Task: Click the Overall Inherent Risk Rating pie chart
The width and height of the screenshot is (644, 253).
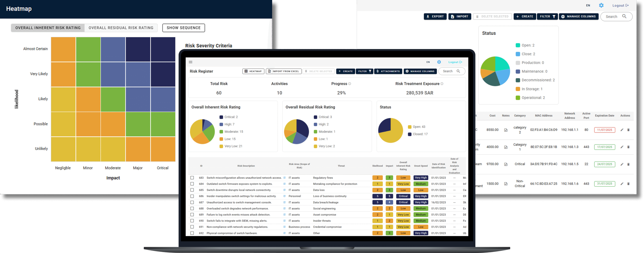Action: pos(202,131)
